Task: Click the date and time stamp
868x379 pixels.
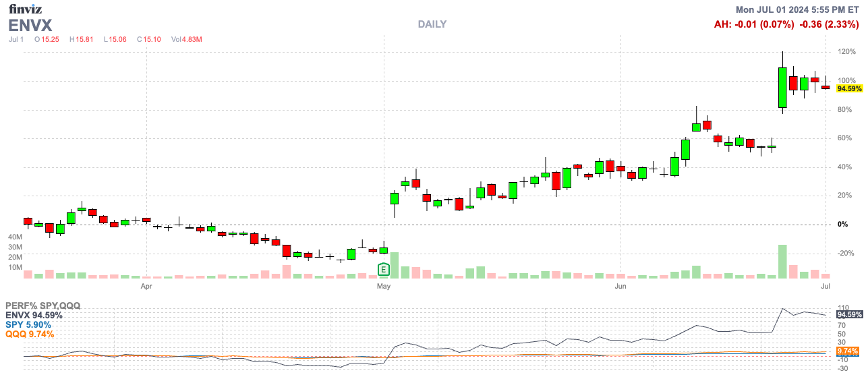Action: (x=797, y=9)
